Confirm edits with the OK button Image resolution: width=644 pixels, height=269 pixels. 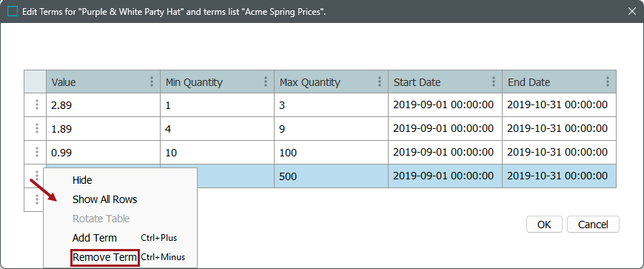544,225
